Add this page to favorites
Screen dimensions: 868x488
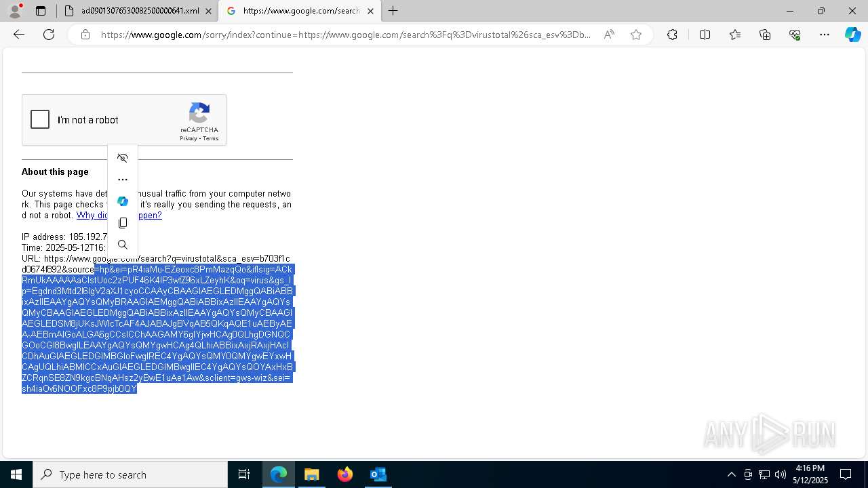[x=636, y=35]
